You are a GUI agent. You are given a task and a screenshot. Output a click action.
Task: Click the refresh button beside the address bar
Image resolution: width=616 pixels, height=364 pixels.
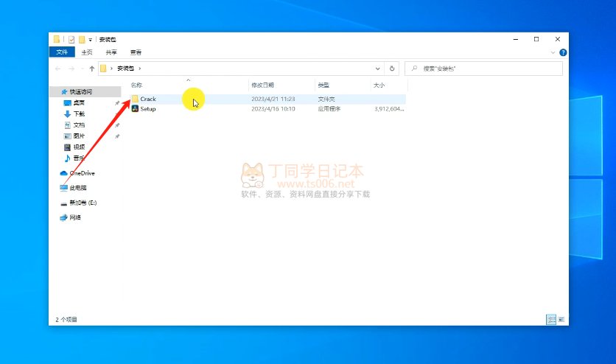(x=393, y=69)
